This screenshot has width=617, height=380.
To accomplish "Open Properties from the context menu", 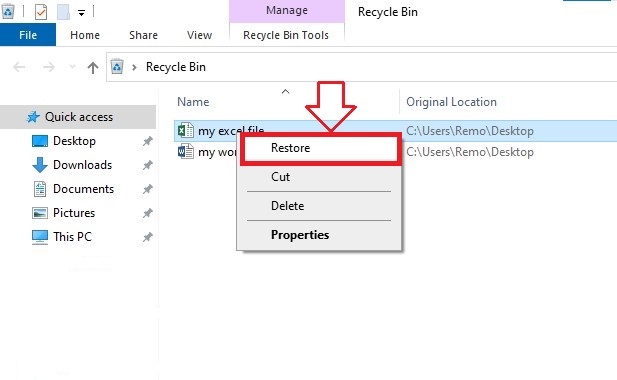I will click(319, 235).
